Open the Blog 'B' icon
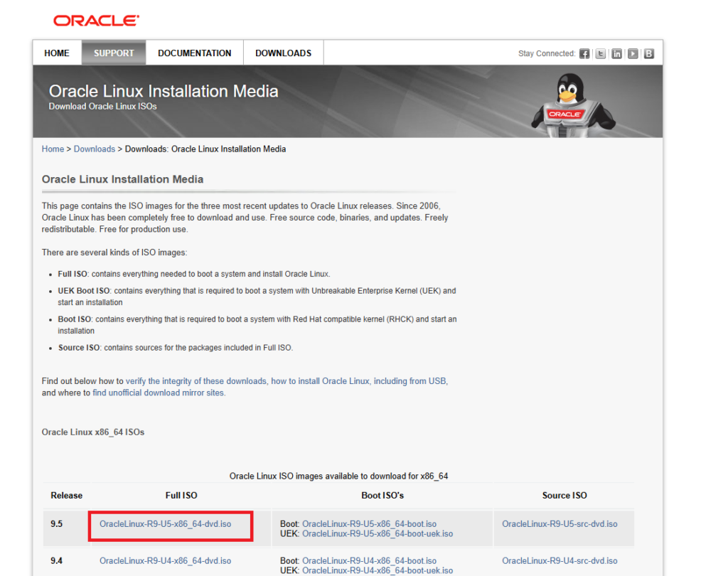This screenshot has height=576, width=728. click(x=648, y=53)
